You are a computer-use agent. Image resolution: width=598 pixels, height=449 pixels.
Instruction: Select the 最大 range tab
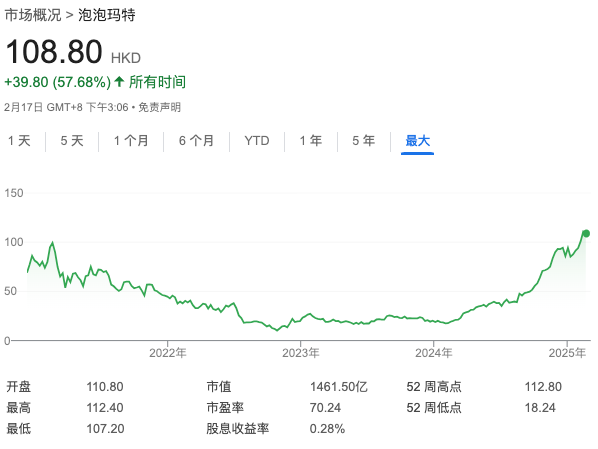[418, 141]
